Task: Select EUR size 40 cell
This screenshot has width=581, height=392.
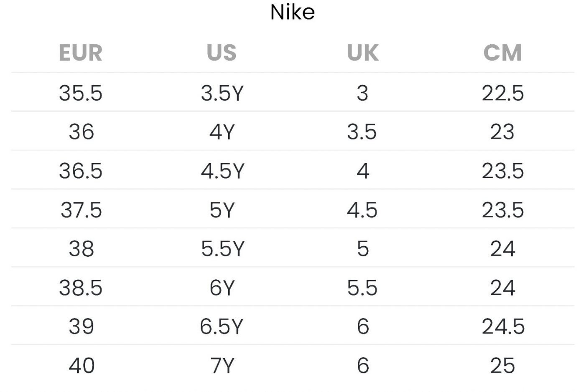Action: point(82,366)
